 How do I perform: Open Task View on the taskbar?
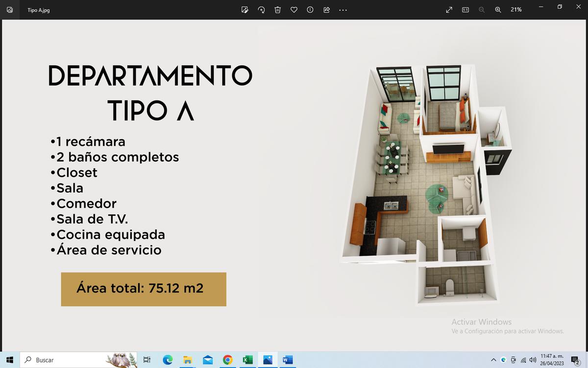pyautogui.click(x=147, y=360)
